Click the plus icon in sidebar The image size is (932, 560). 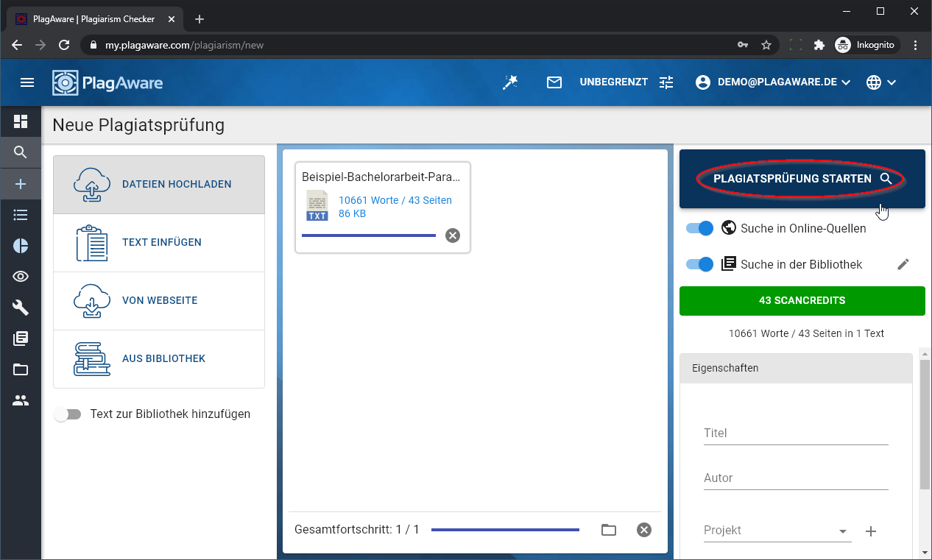21,184
